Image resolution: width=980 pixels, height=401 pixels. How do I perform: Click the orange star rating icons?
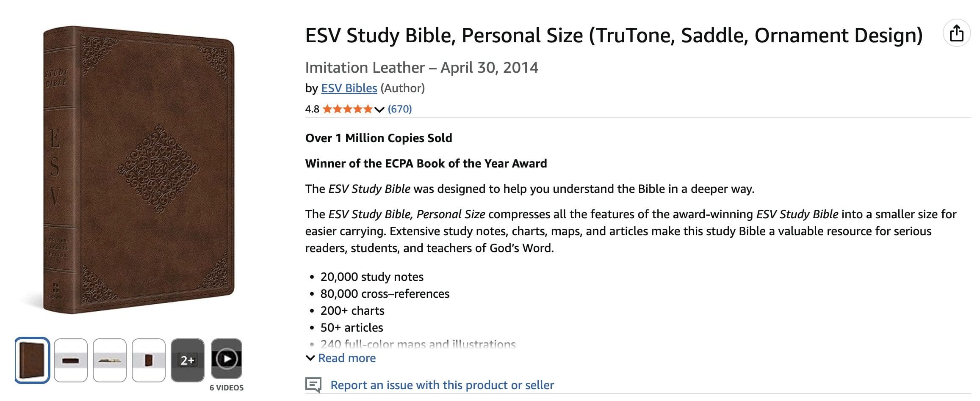[x=347, y=109]
